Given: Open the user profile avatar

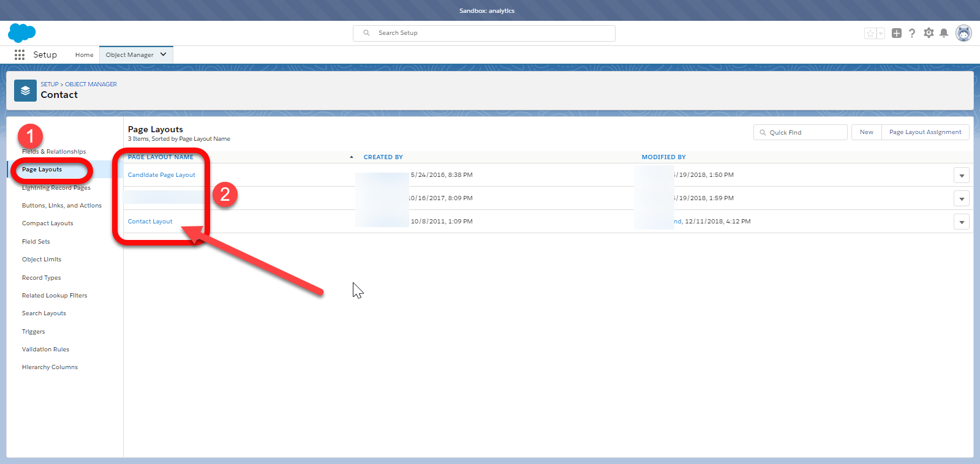Looking at the screenshot, I should [963, 33].
